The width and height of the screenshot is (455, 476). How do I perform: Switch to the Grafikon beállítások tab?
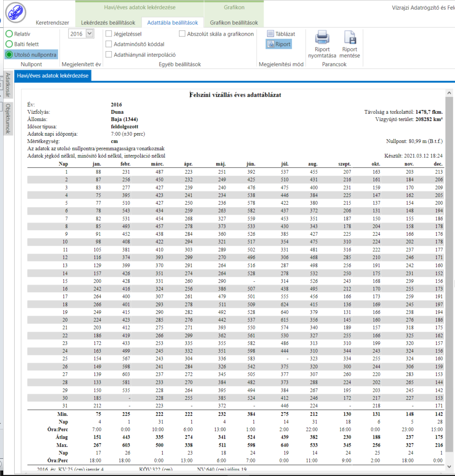234,22
